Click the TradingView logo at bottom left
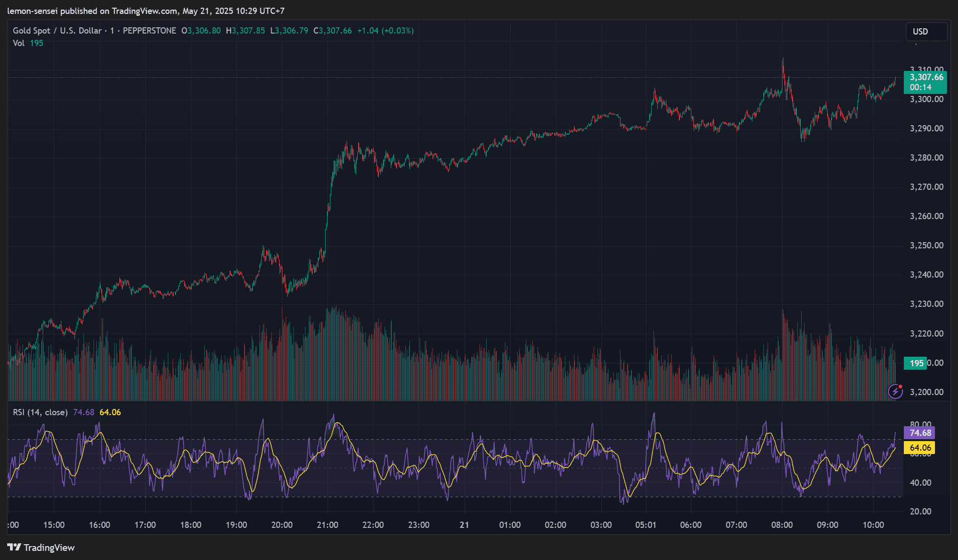 point(41,548)
